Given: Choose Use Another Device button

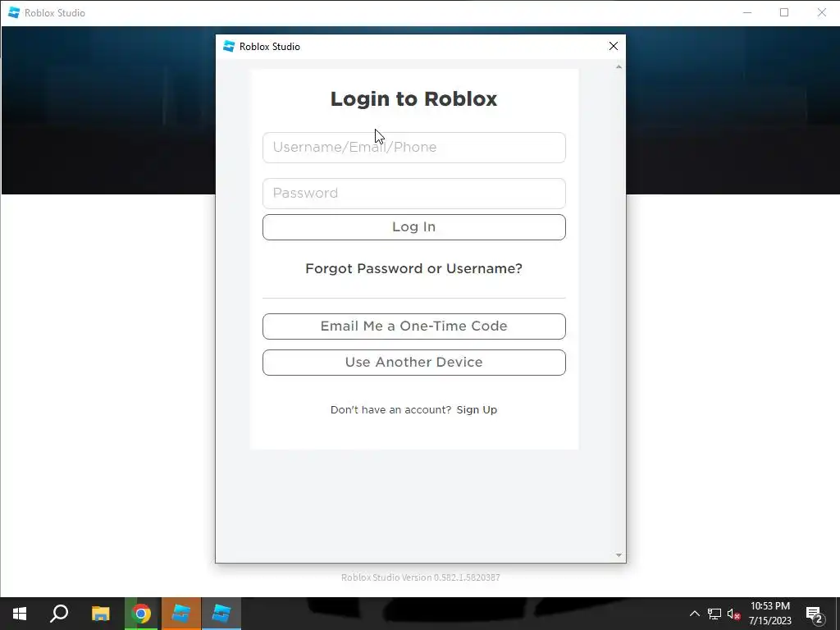Looking at the screenshot, I should pos(413,363).
